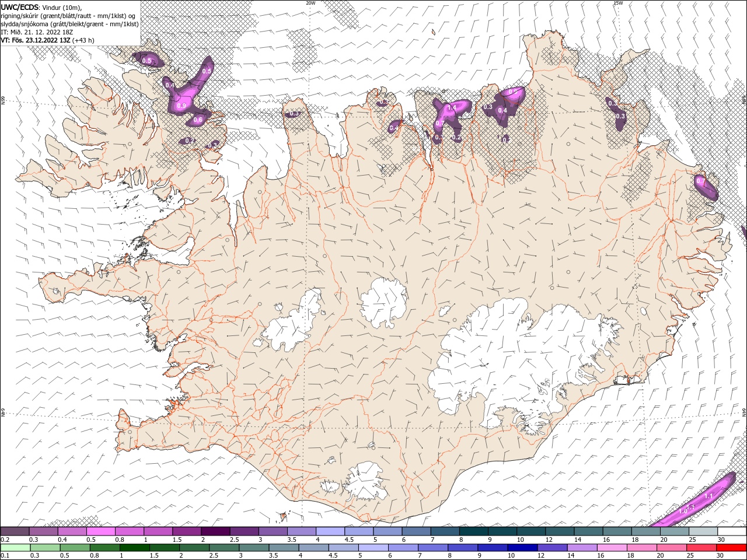Screen dimensions: 747x560
Task: Select the upper legend swatch between 8 and 9
Action: pos(474,531)
